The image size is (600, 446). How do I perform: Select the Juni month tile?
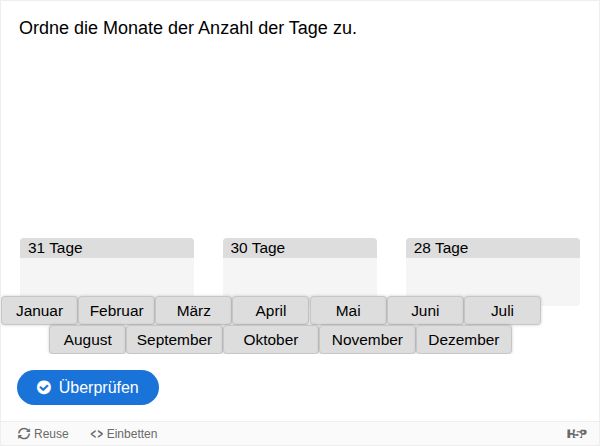coord(425,311)
